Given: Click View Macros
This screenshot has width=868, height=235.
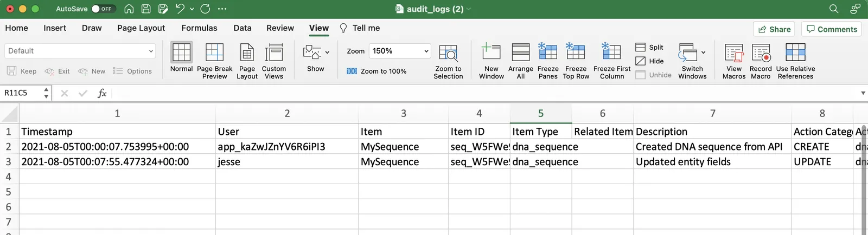Looking at the screenshot, I should pos(734,61).
